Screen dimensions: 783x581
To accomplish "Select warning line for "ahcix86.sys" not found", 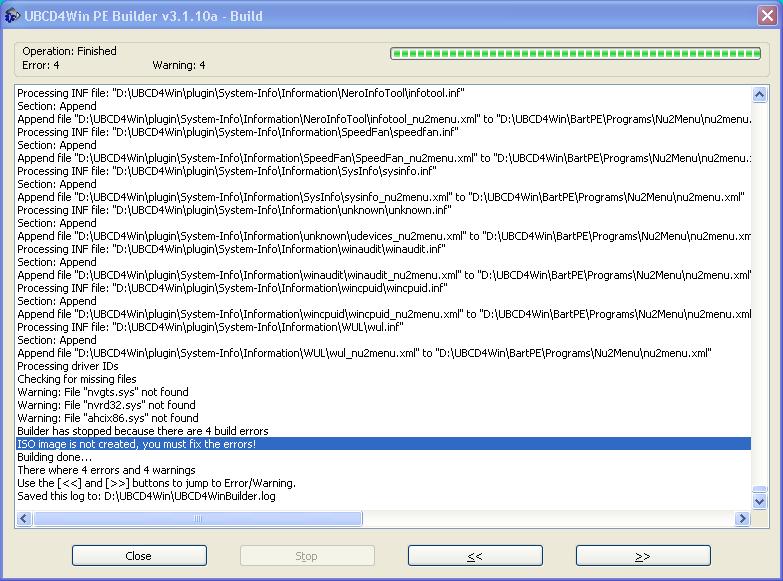I will (x=384, y=418).
